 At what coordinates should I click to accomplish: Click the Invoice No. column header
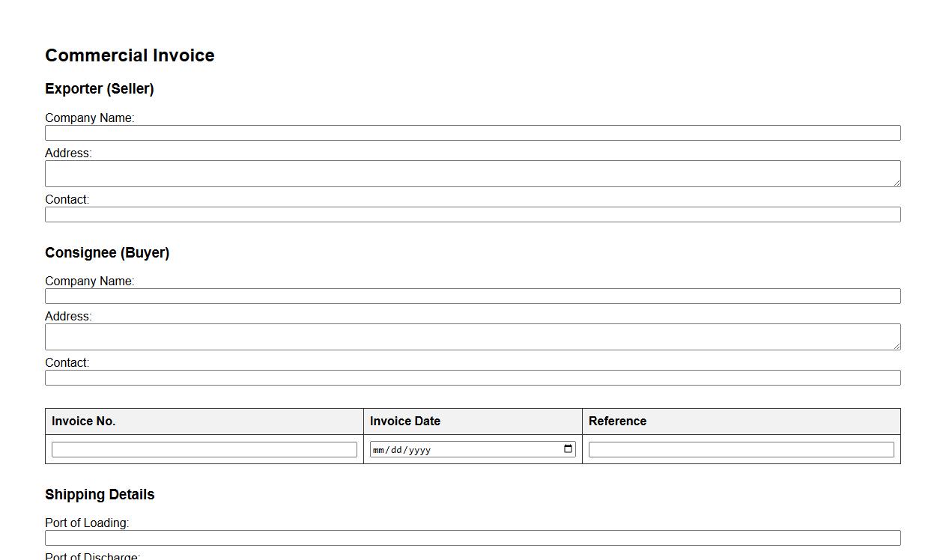click(83, 421)
